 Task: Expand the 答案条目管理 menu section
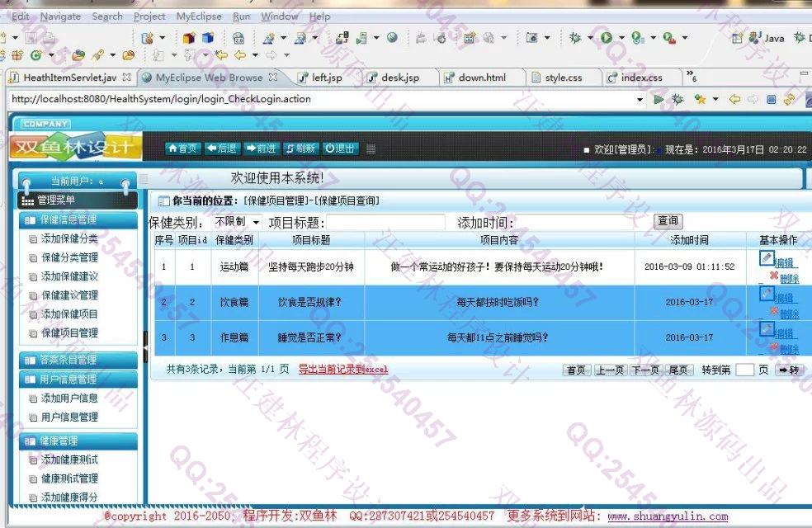pos(68,360)
